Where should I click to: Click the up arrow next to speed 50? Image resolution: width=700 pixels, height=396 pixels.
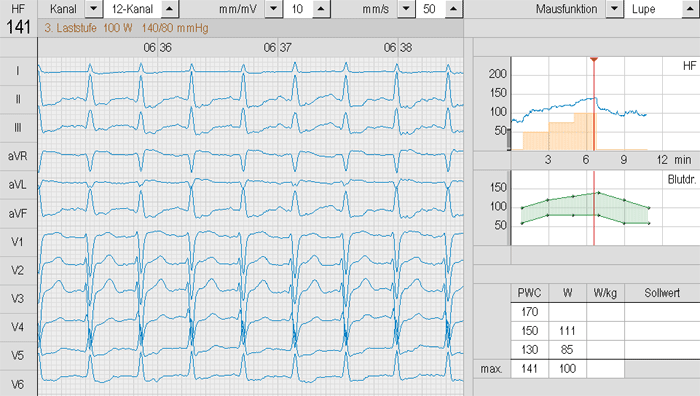(453, 8)
